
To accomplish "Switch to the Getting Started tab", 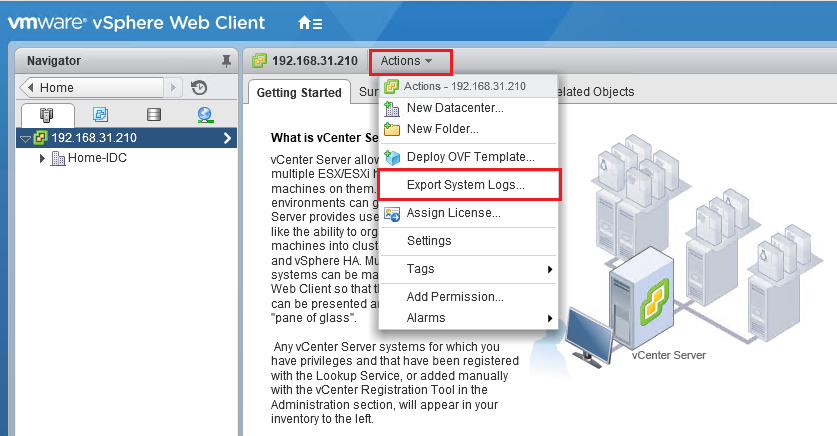I will (299, 92).
